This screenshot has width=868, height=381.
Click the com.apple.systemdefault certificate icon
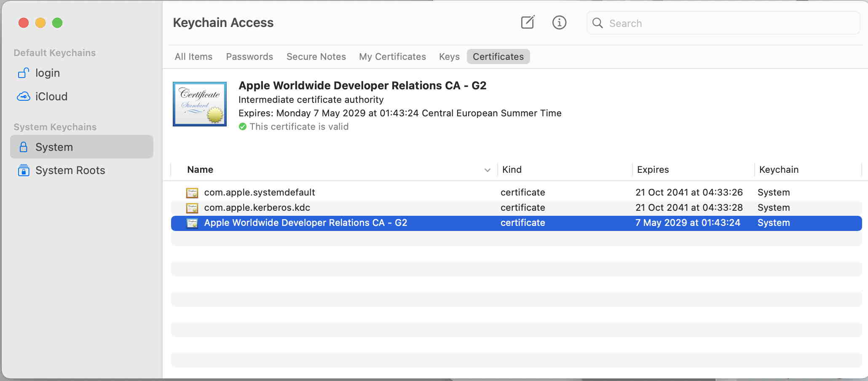(192, 193)
